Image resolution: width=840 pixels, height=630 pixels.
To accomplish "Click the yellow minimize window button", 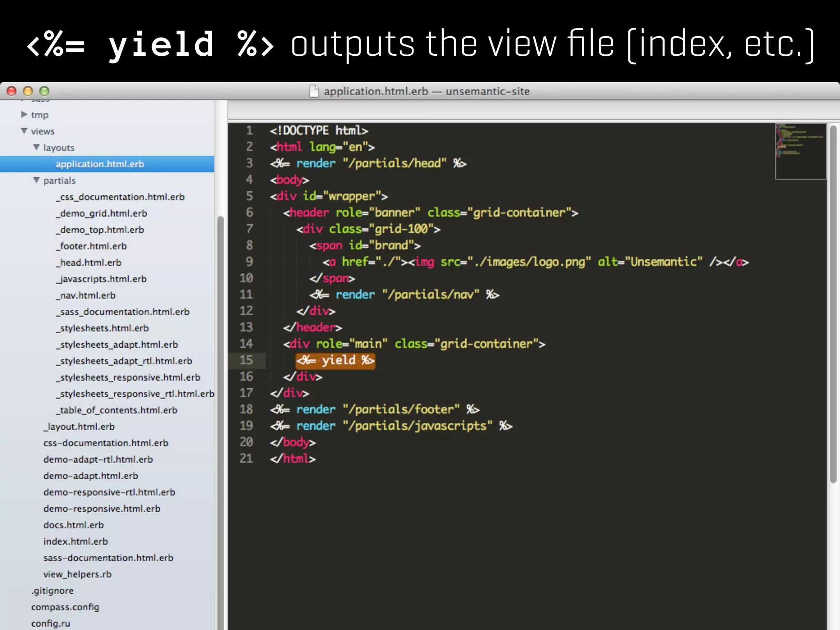I will (28, 91).
